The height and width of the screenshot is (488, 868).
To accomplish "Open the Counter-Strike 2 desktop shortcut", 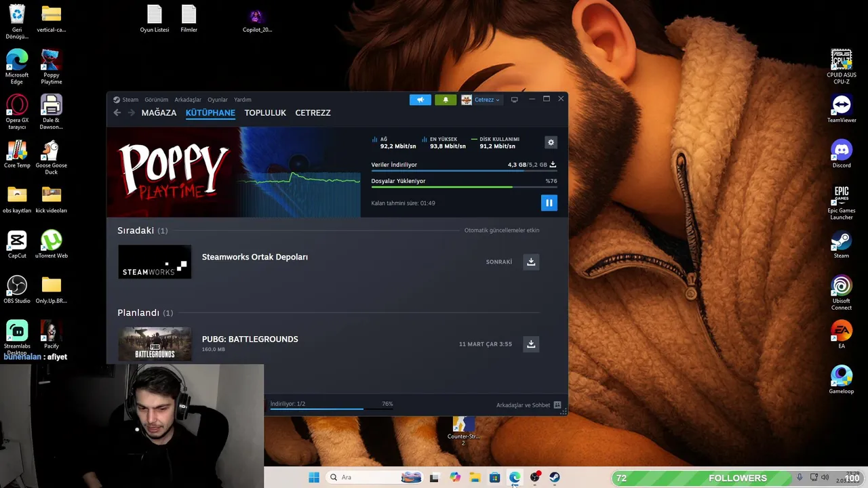I will point(463,430).
